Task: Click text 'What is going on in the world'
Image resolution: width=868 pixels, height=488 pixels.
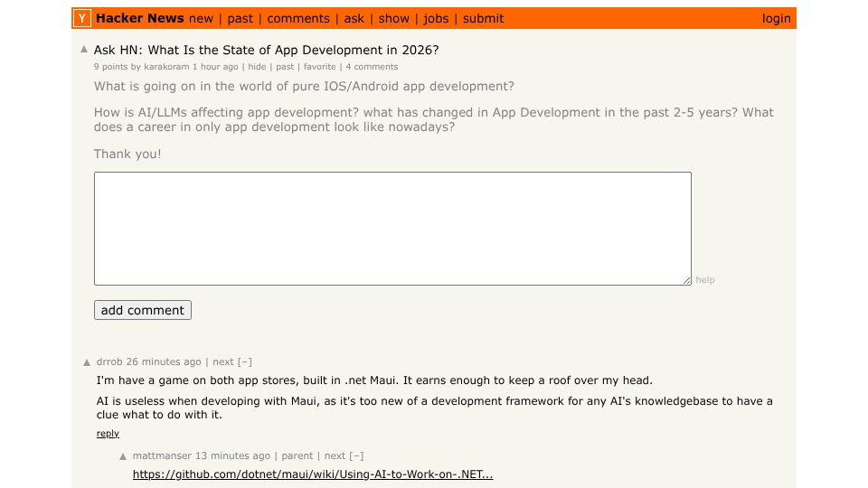Action: coord(177,87)
